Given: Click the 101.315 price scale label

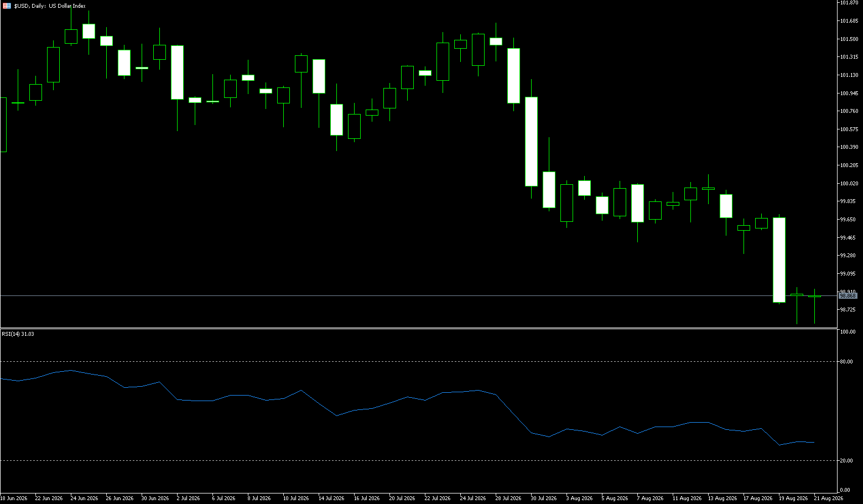Looking at the screenshot, I should [849, 57].
